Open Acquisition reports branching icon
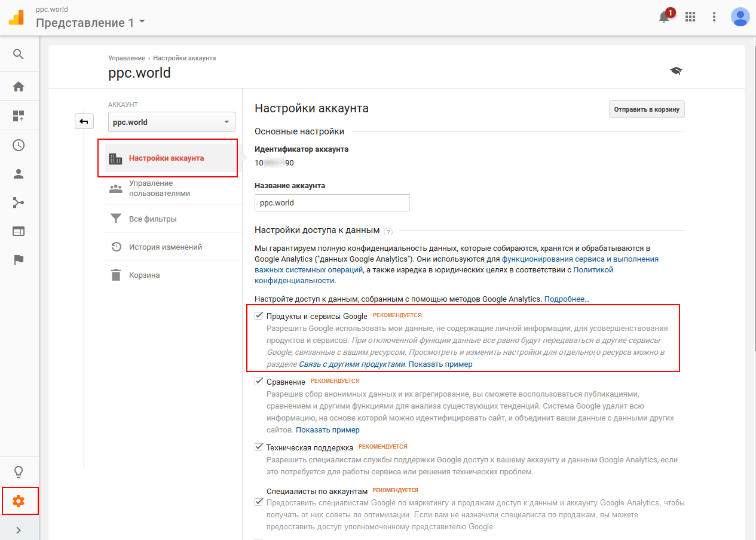Viewport: 756px width, 540px height. point(19,202)
